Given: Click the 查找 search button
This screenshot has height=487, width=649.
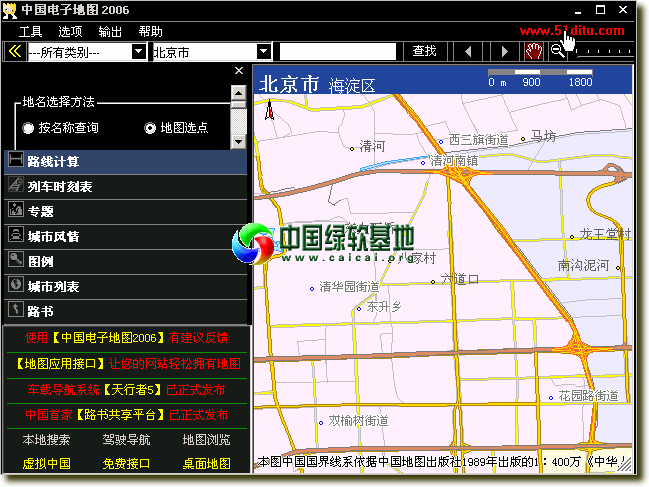Looking at the screenshot, I should (x=424, y=51).
